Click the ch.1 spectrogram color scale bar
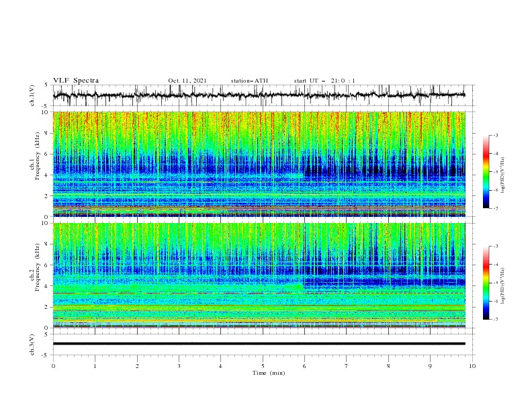532x411 pixels. pyautogui.click(x=486, y=171)
